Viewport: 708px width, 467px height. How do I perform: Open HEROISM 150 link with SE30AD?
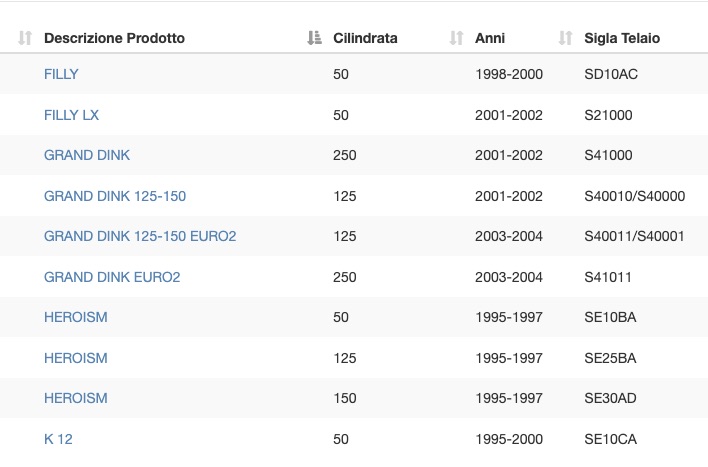76,398
